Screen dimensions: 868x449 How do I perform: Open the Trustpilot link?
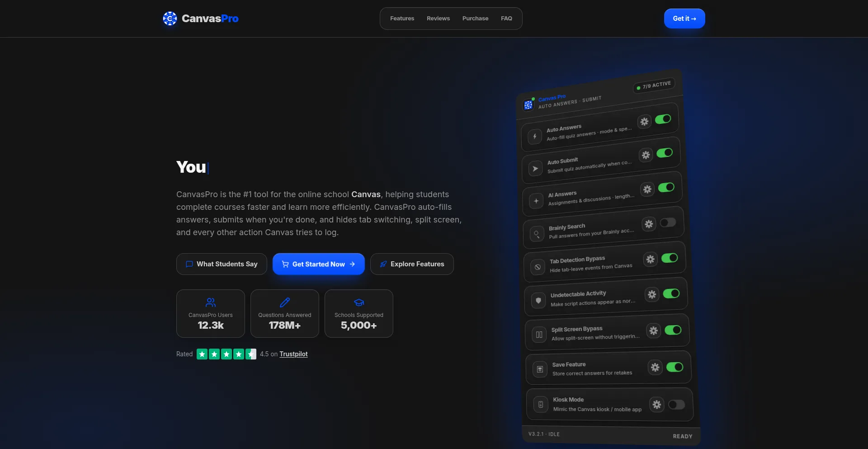click(x=293, y=354)
